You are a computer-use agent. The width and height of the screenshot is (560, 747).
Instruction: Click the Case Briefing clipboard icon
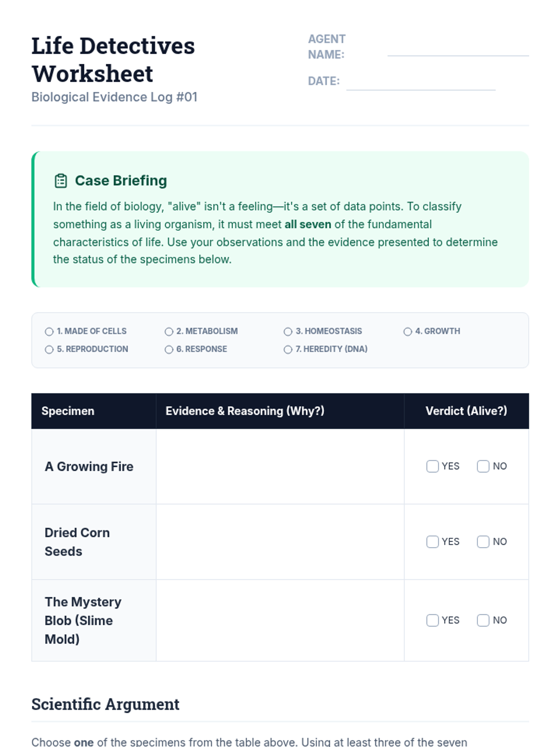pos(61,181)
